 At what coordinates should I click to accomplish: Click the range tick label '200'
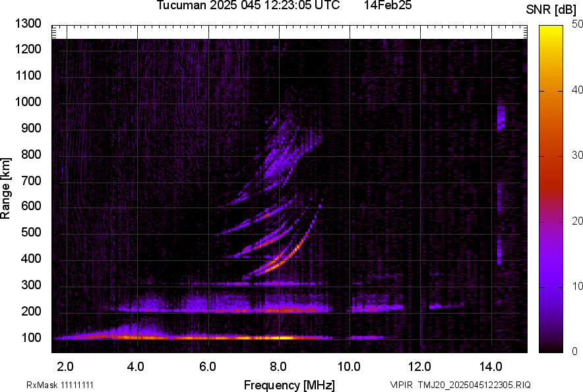(31, 311)
